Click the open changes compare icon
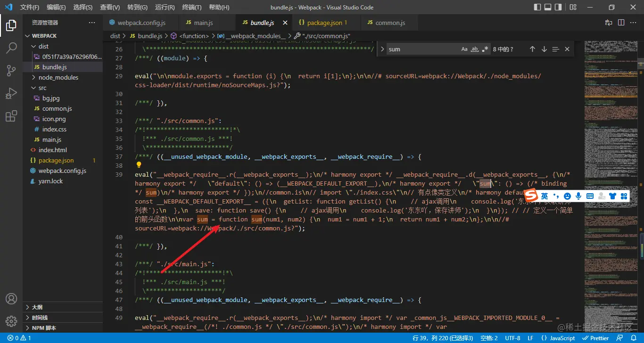The height and width of the screenshot is (343, 644). tap(609, 23)
